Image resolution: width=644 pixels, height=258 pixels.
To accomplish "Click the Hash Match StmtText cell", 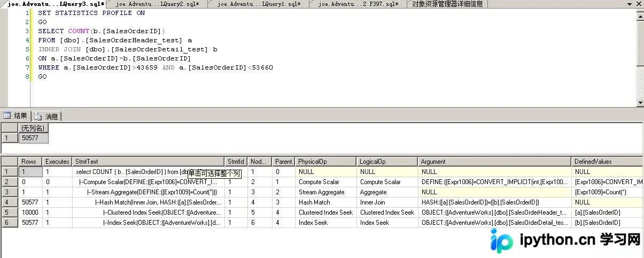I will pos(148,202).
